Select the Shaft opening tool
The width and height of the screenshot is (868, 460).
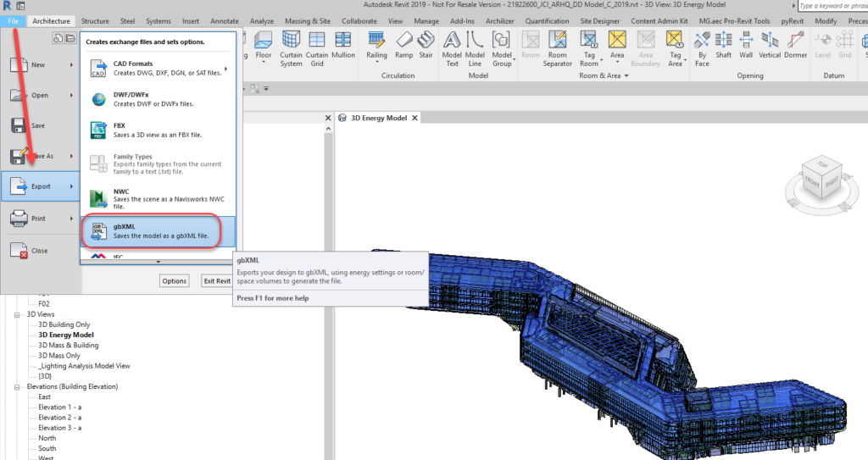pos(724,46)
